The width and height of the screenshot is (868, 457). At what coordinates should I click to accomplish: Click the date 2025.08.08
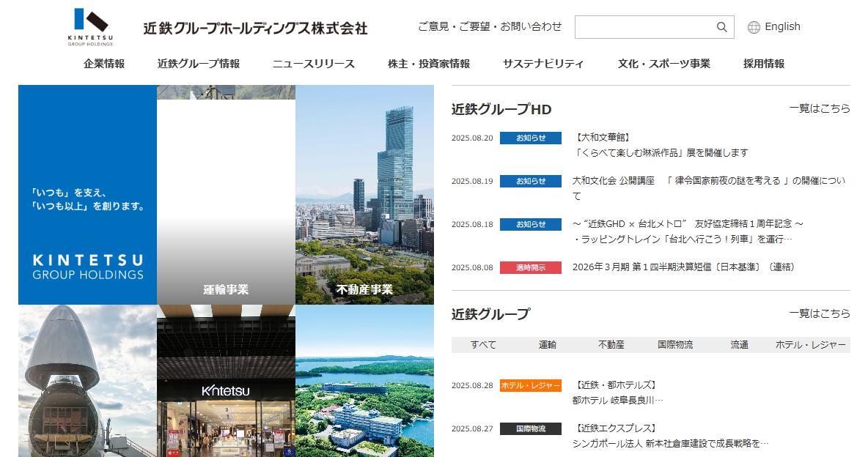(x=472, y=268)
